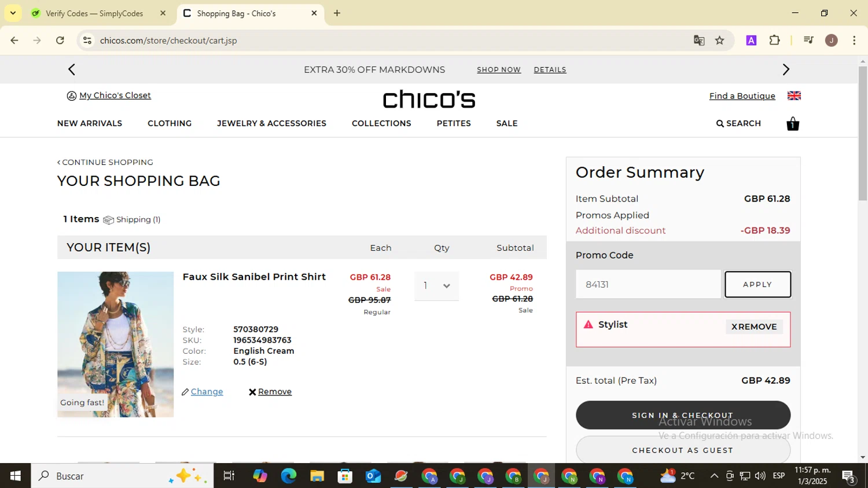Click the Additional discount -GBP 18.39 text
Screen dimensions: 868x488
tap(683, 230)
